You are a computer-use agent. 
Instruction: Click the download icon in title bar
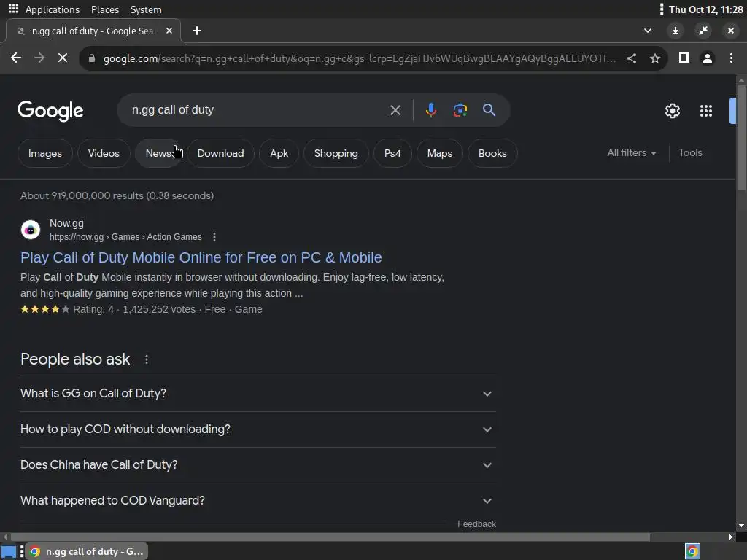point(675,31)
